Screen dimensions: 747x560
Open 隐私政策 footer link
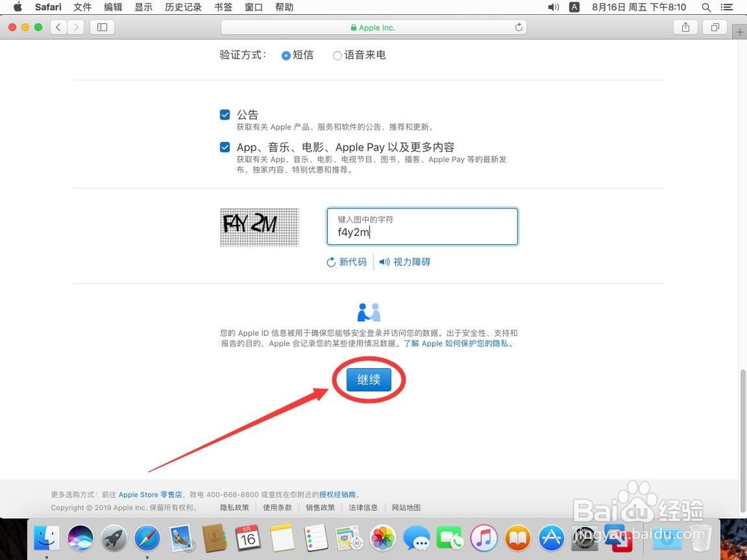coord(235,508)
